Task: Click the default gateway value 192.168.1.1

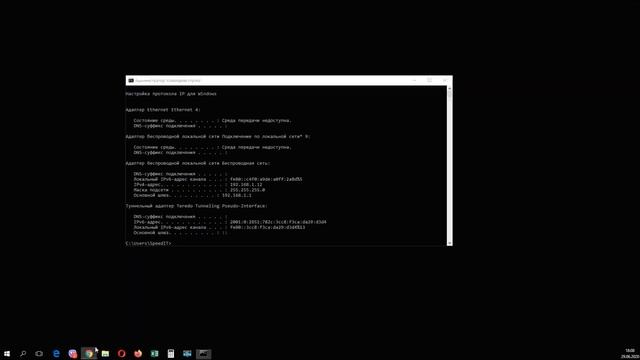Action: (x=237, y=195)
